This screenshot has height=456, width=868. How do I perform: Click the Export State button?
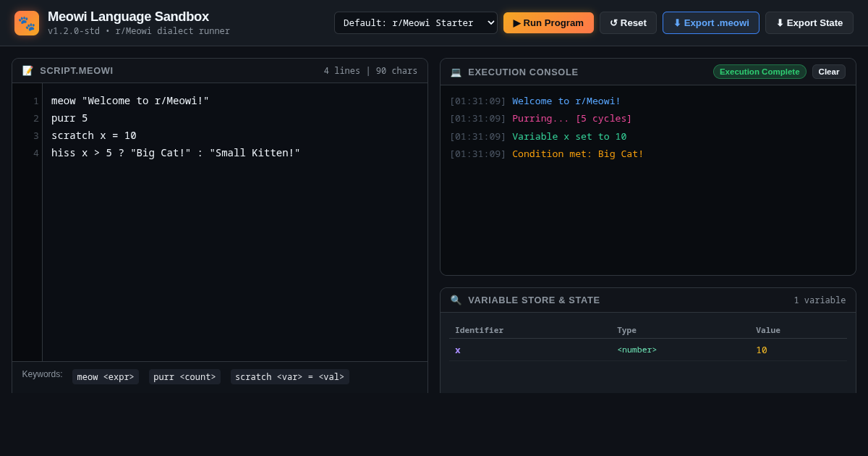click(x=809, y=22)
